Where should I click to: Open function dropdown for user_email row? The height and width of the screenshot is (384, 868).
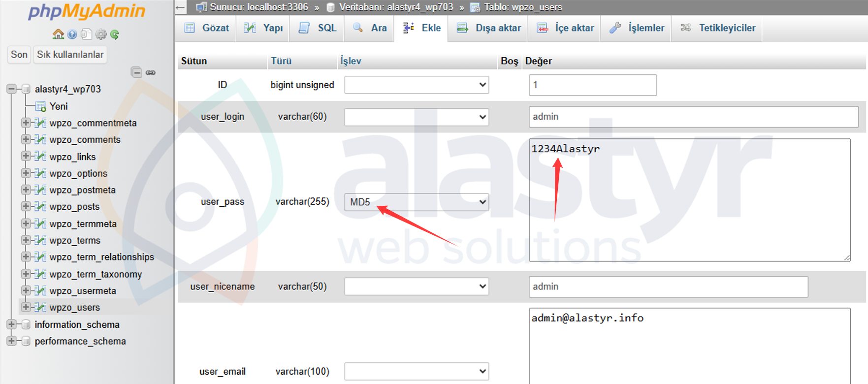click(x=417, y=371)
